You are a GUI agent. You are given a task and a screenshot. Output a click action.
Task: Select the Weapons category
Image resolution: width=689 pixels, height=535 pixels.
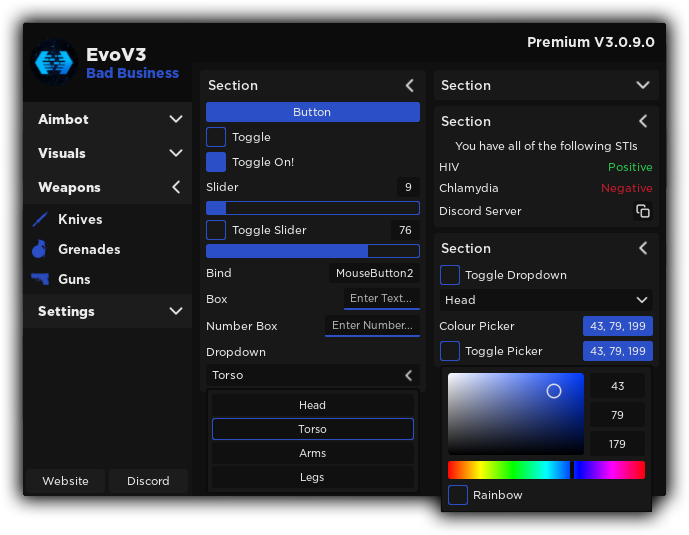pyautogui.click(x=108, y=187)
